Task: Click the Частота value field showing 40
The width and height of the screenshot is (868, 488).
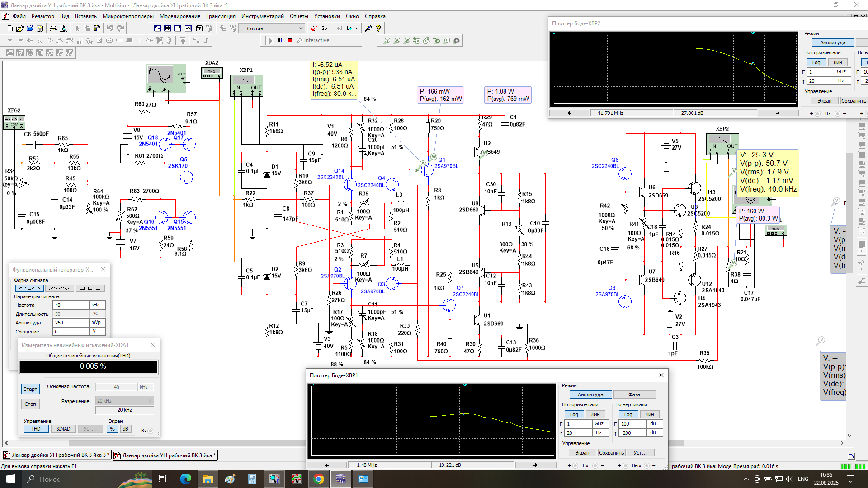Action: pyautogui.click(x=71, y=305)
